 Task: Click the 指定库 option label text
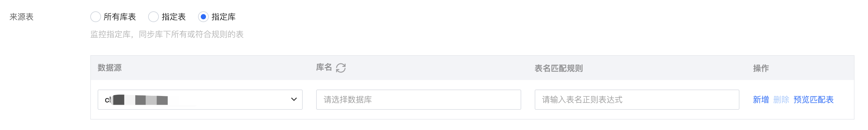pos(223,17)
